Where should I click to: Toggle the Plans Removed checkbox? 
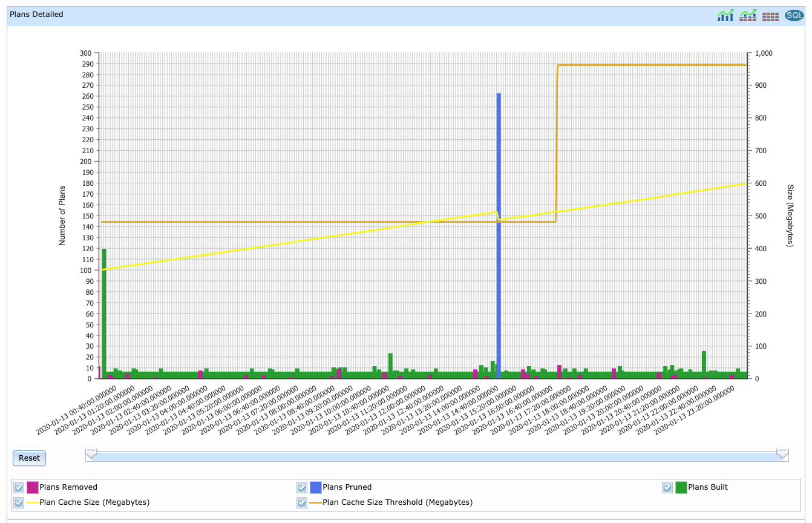tap(19, 487)
